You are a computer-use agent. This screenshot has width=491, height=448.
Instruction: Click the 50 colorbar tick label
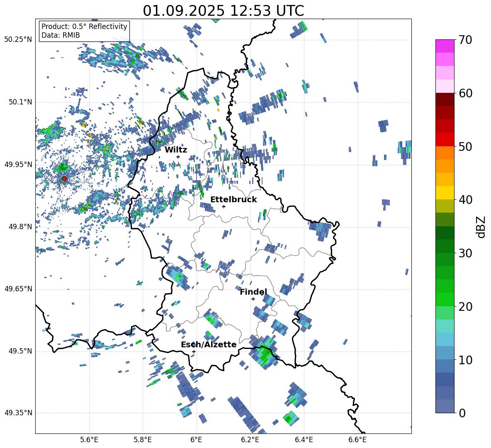[465, 146]
